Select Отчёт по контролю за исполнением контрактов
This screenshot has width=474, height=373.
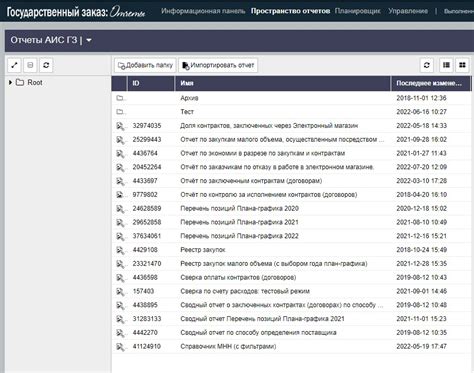(x=269, y=195)
